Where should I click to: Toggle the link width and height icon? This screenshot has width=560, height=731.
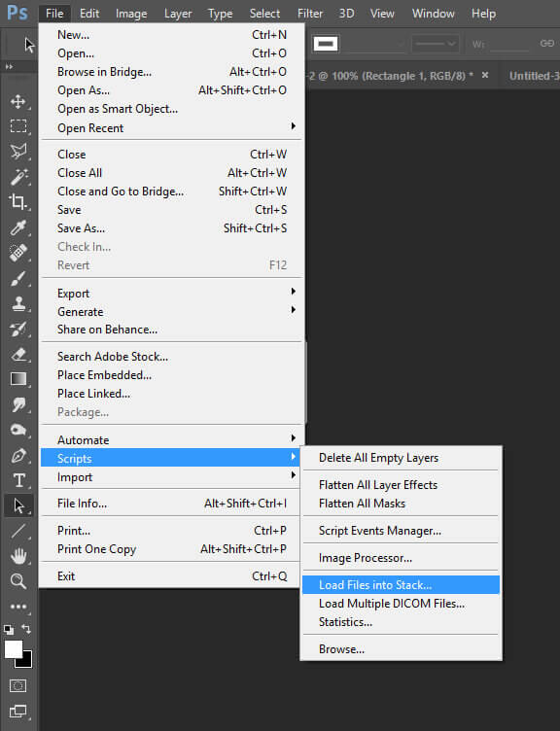[547, 44]
